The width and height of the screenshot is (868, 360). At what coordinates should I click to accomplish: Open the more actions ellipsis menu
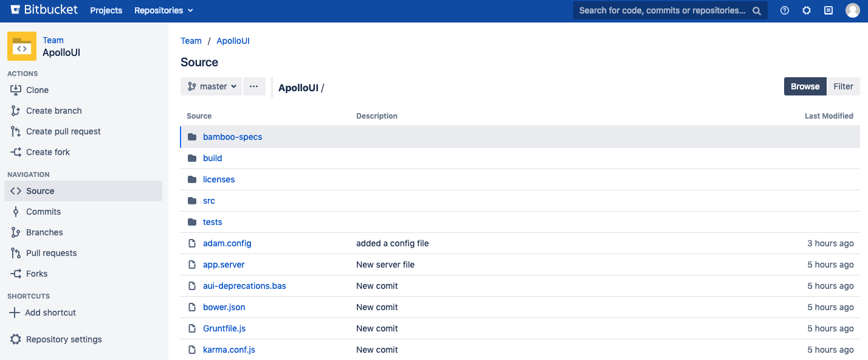tap(254, 86)
